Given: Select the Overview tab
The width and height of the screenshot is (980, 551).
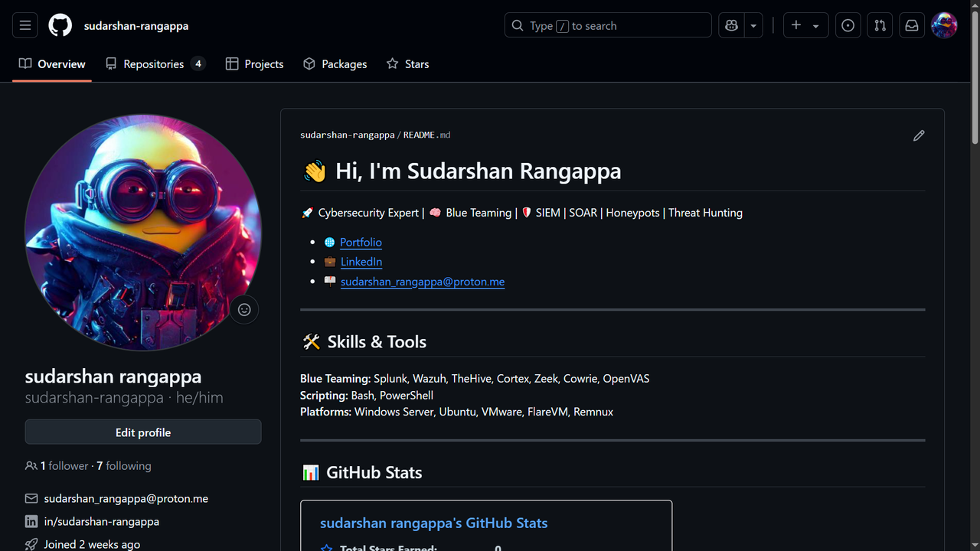Looking at the screenshot, I should pos(52,64).
